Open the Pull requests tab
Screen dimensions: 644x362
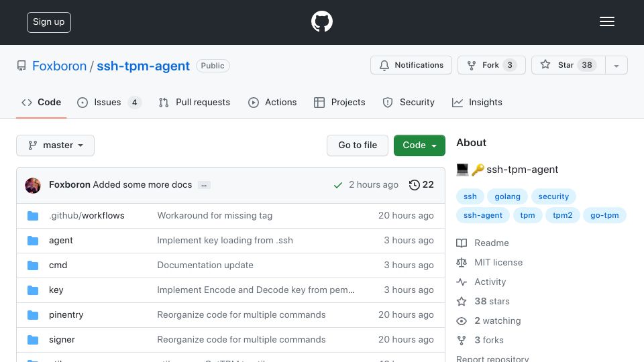click(195, 102)
